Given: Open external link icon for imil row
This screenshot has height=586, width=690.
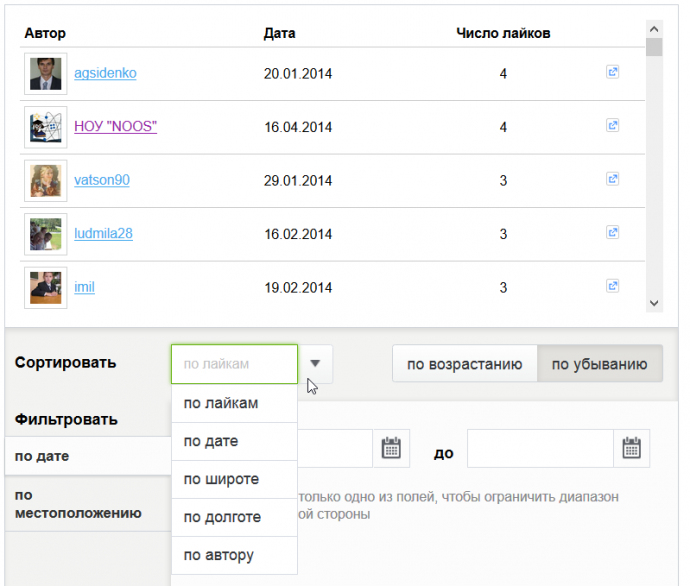Looking at the screenshot, I should point(613,286).
